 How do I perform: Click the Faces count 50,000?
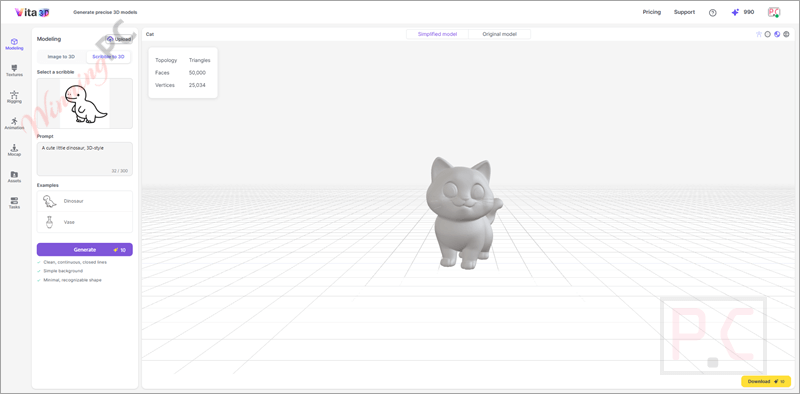pyautogui.click(x=197, y=72)
